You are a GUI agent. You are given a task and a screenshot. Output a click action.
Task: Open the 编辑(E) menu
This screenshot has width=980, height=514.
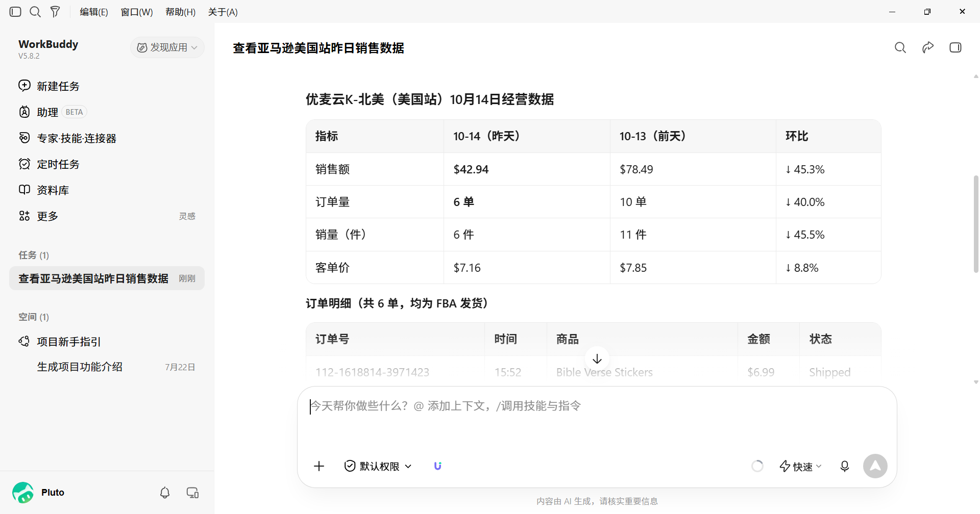point(94,12)
